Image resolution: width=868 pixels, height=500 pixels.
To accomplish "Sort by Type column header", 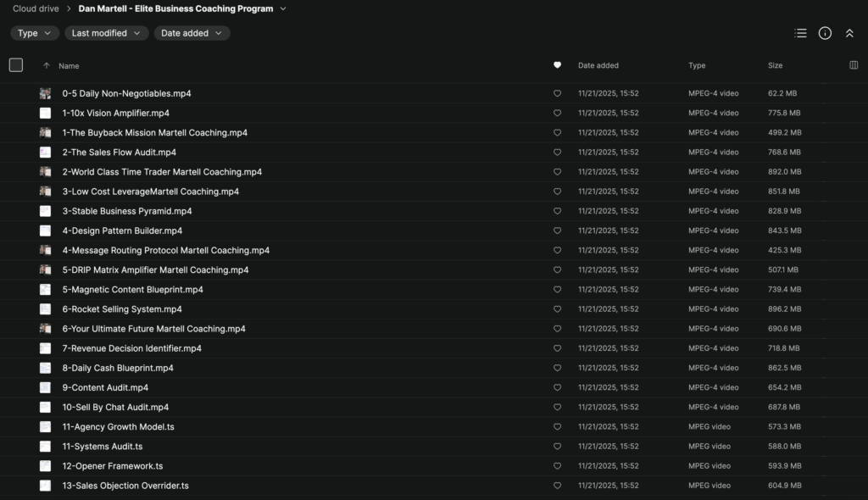I will [697, 65].
